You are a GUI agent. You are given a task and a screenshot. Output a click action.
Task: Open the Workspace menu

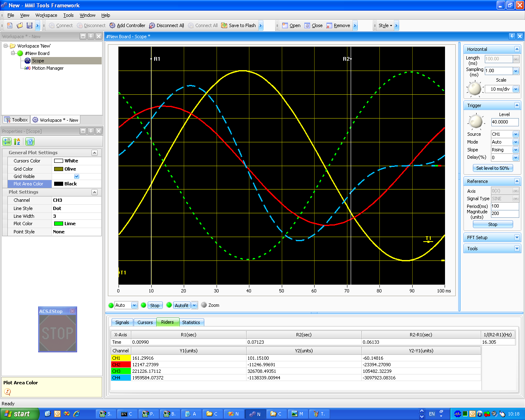[x=46, y=15]
